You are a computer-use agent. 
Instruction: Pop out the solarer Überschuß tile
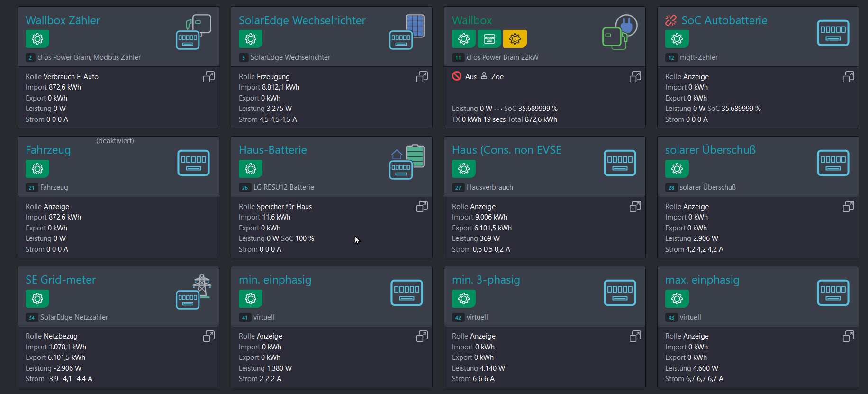tap(849, 206)
